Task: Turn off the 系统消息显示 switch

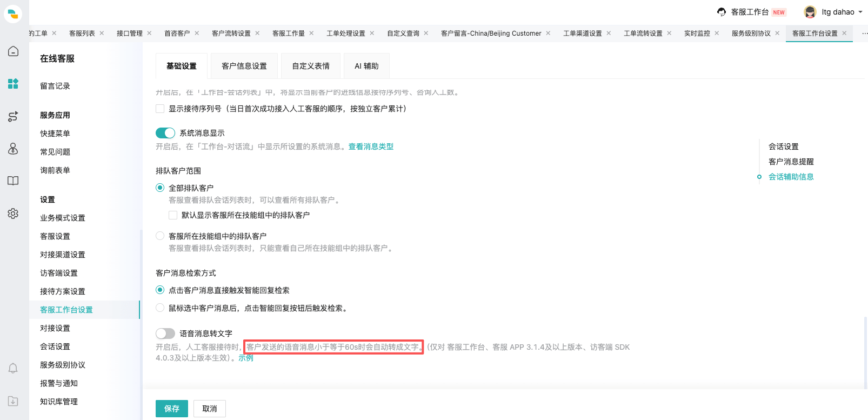Action: 165,133
